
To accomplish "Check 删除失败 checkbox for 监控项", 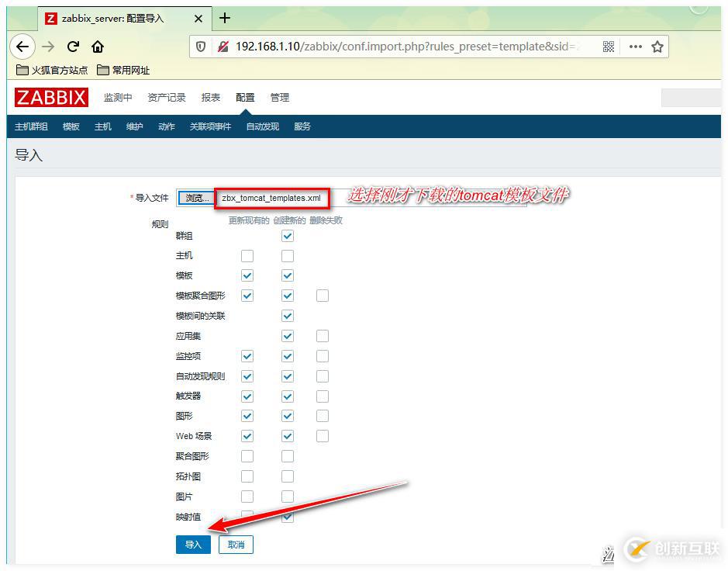I will (x=323, y=356).
